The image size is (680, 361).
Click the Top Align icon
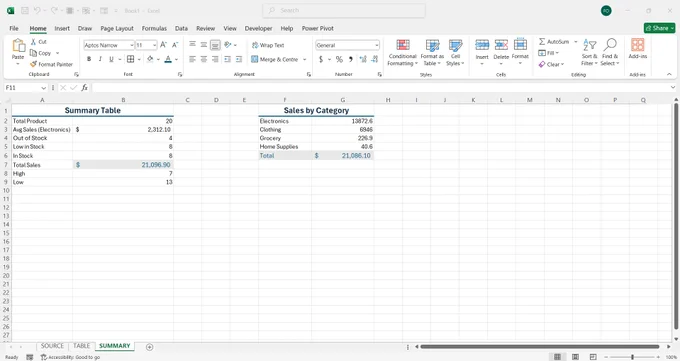[x=193, y=44]
